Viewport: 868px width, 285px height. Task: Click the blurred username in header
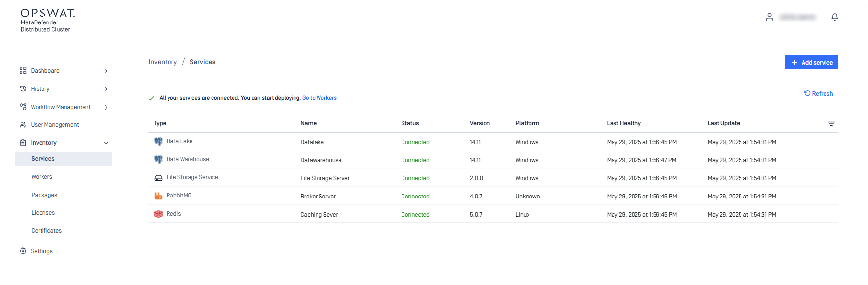[x=798, y=17]
